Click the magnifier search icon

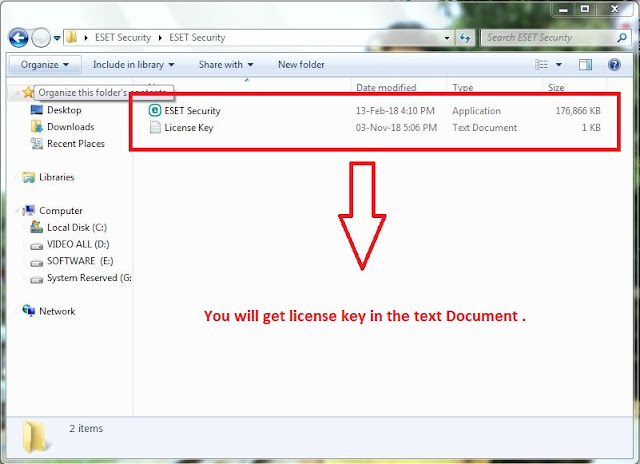(x=622, y=38)
